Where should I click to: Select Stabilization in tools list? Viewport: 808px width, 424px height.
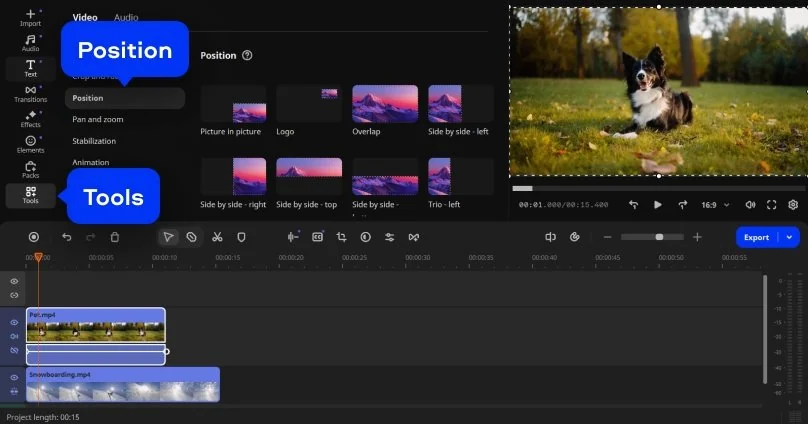94,141
